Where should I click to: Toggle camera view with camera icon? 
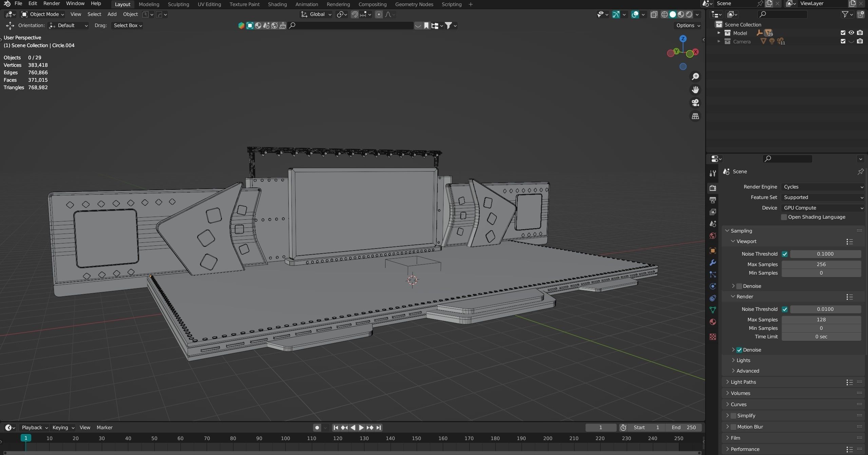pos(695,103)
